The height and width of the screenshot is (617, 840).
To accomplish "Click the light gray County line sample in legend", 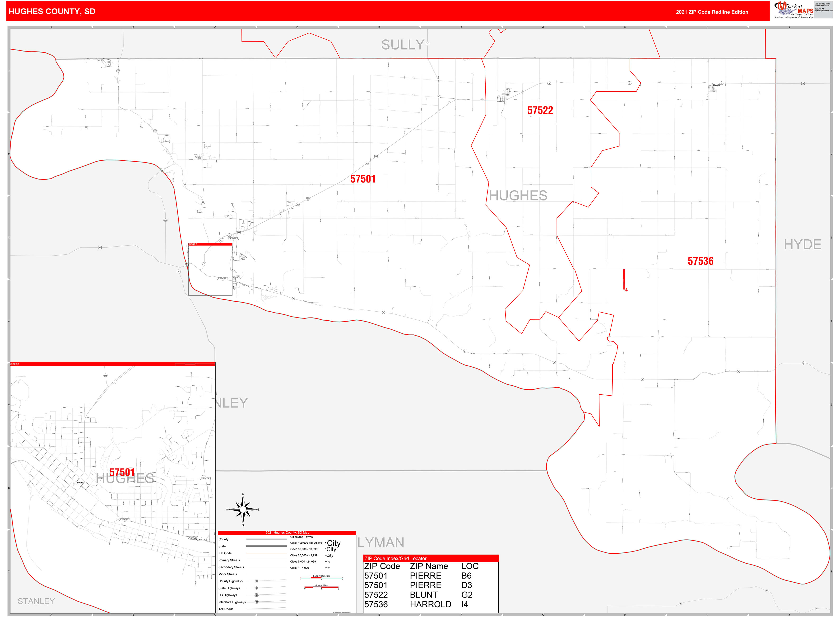I will pos(266,539).
